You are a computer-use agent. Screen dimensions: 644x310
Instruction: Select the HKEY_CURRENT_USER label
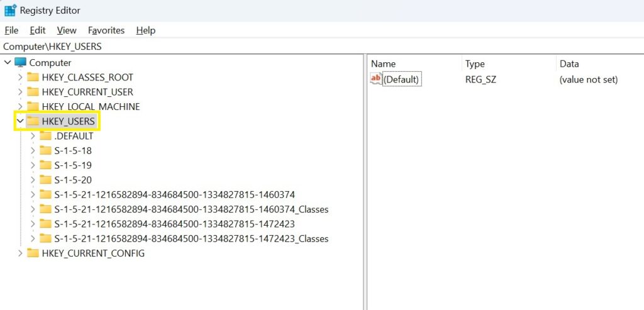[x=87, y=92]
